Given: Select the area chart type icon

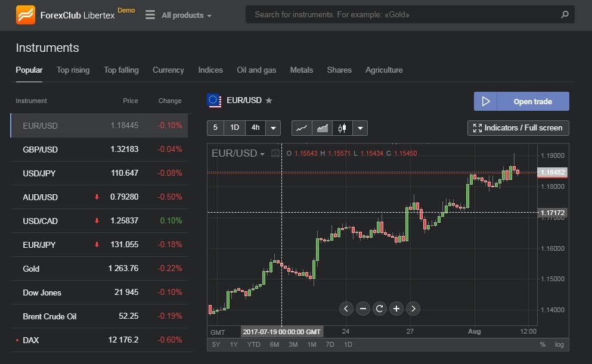Looking at the screenshot, I should 322,128.
